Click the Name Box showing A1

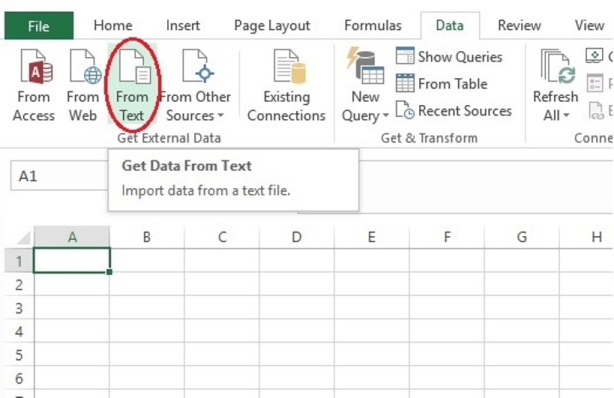pyautogui.click(x=60, y=176)
